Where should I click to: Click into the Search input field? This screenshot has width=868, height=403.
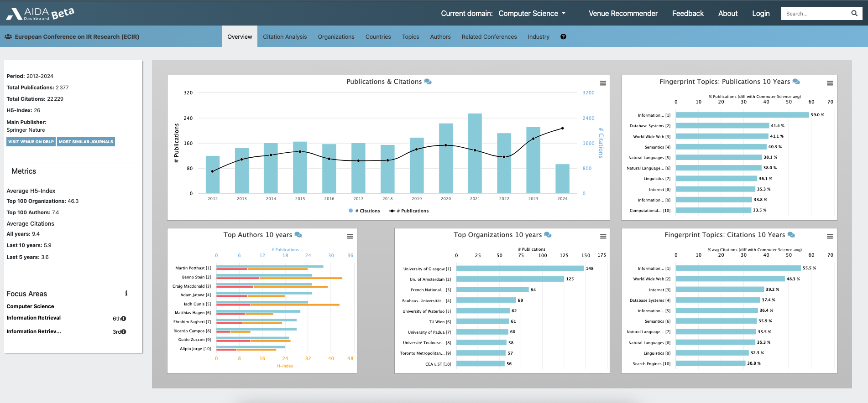pos(814,14)
